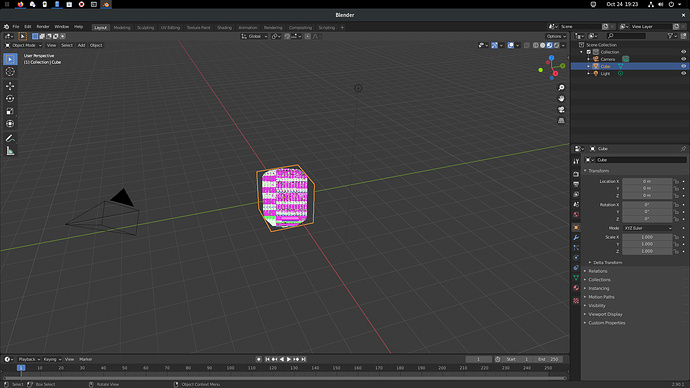Open the Render properties tab

(576, 174)
